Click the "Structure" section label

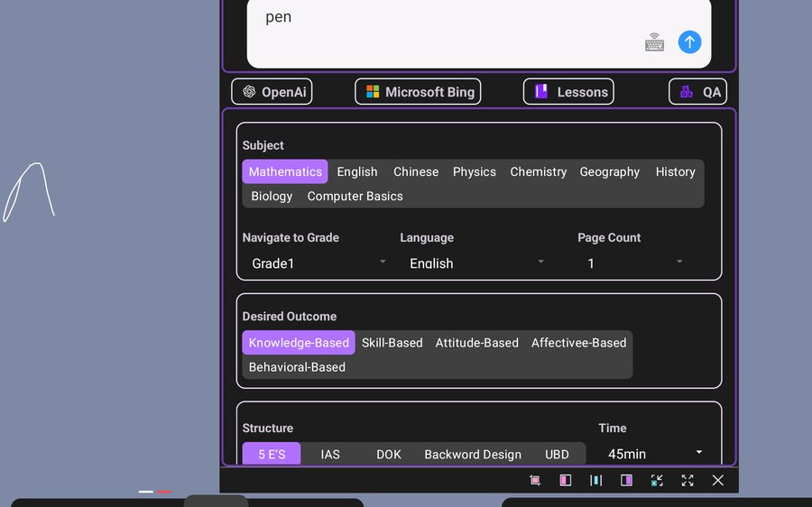[x=268, y=428]
